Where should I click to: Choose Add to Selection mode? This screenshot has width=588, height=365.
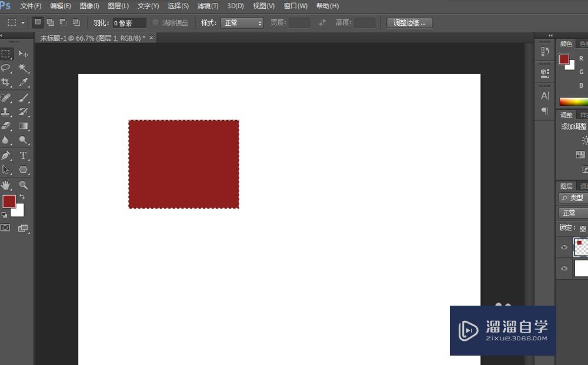(50, 22)
